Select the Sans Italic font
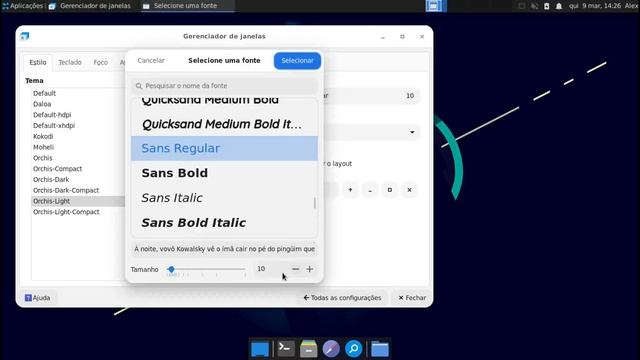The height and width of the screenshot is (360, 640). [x=224, y=198]
